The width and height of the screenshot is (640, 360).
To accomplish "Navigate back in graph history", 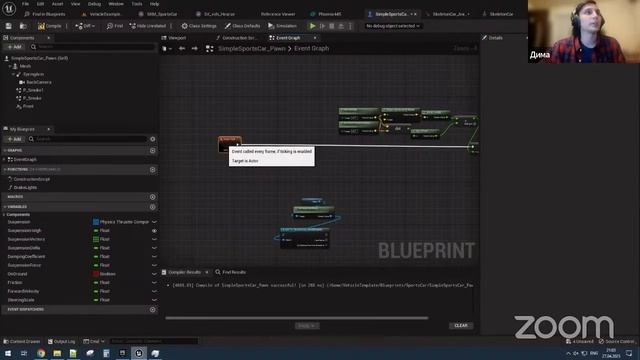I will (182, 49).
